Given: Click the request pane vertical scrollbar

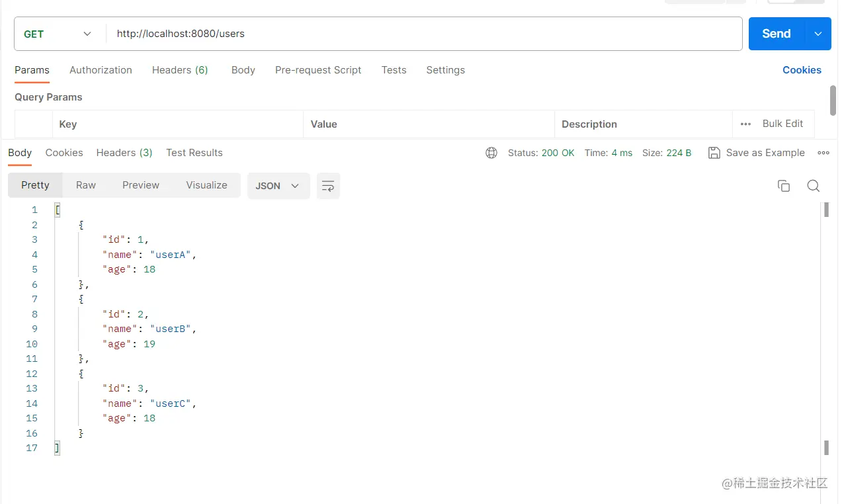Looking at the screenshot, I should coord(833,101).
